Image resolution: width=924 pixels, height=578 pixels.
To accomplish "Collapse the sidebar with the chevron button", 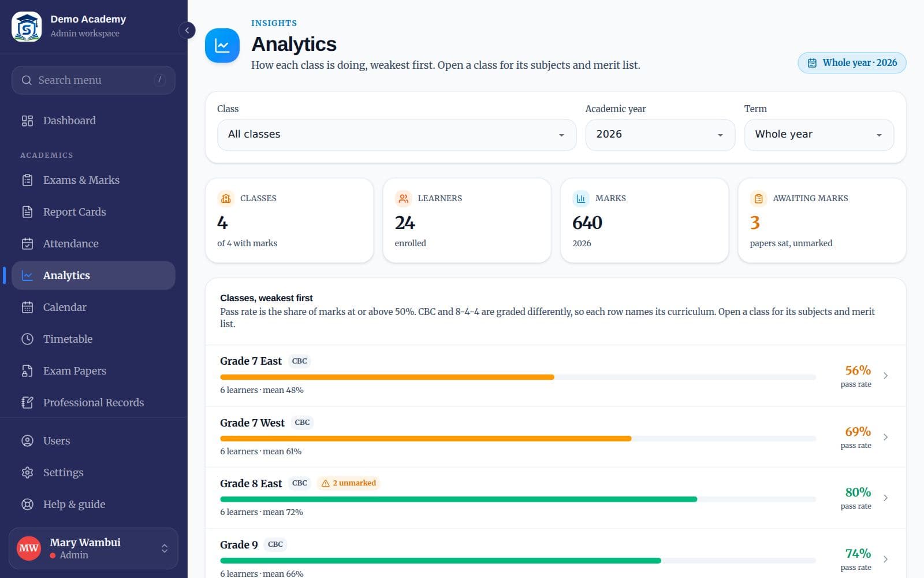I will 187,30.
